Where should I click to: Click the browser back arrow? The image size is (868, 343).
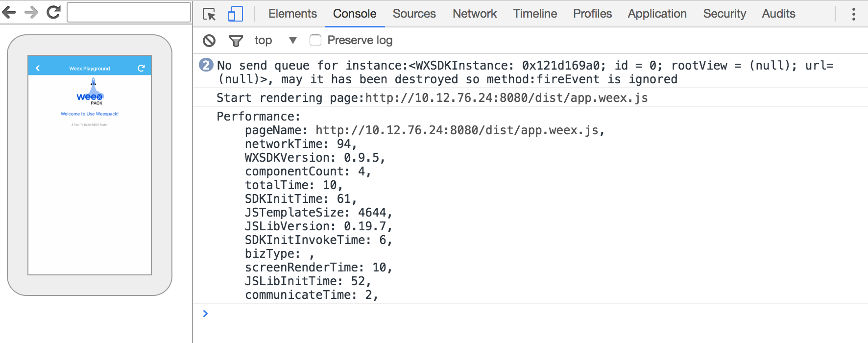click(x=9, y=12)
